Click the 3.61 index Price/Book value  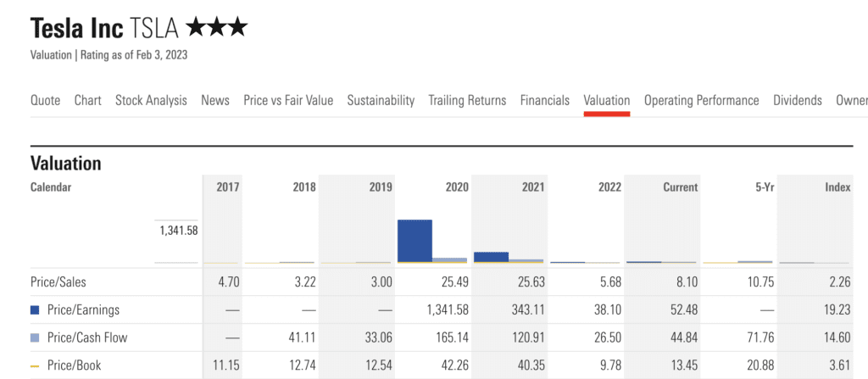pyautogui.click(x=840, y=365)
